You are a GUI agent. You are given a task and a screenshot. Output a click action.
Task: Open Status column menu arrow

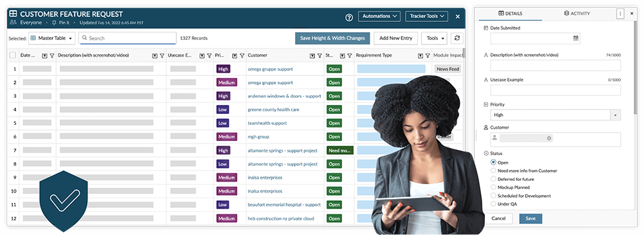[343, 55]
